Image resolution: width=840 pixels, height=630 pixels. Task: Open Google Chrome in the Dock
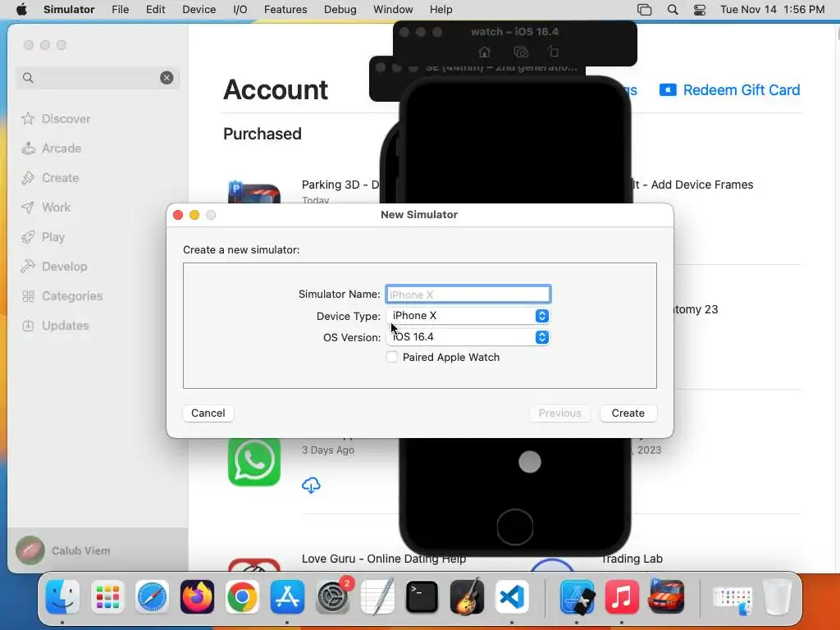[242, 597]
